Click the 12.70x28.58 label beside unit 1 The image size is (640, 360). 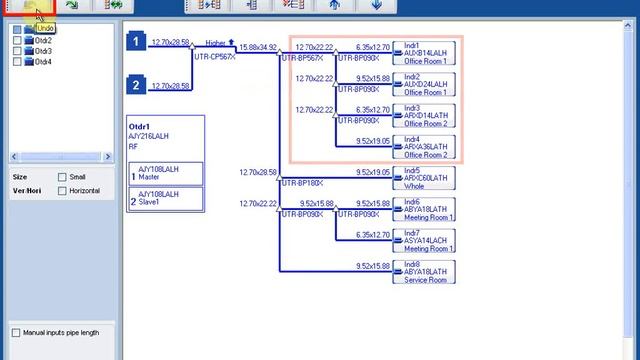click(171, 42)
